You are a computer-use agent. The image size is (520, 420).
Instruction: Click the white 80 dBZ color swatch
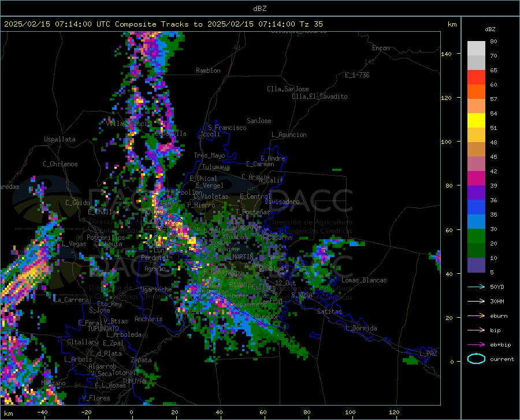(476, 48)
